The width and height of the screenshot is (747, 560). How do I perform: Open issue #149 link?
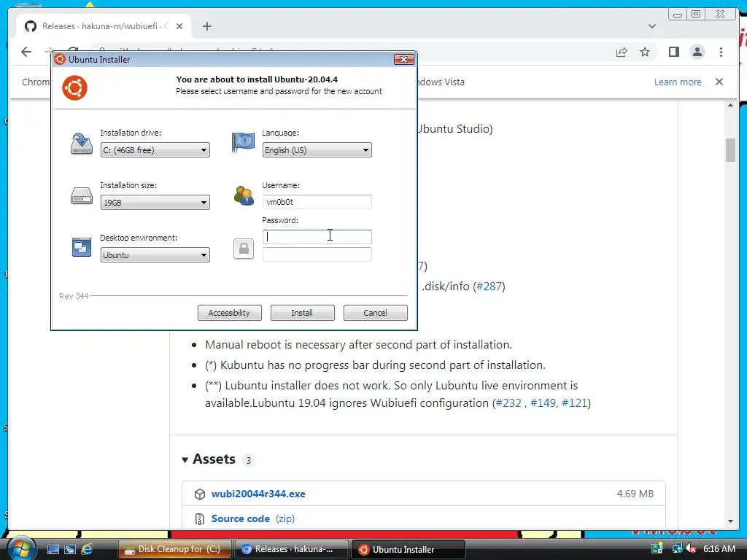click(543, 402)
